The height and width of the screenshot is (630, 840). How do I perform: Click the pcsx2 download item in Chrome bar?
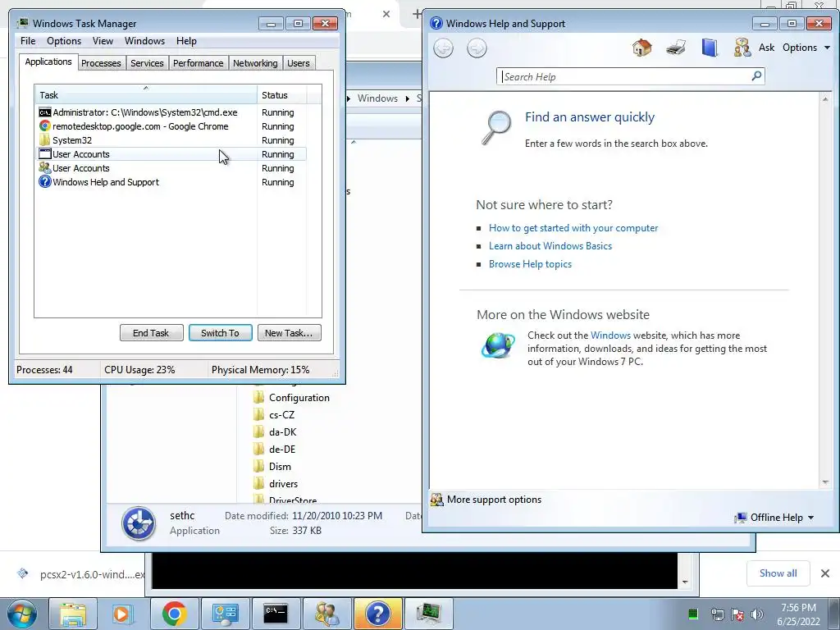coord(80,574)
